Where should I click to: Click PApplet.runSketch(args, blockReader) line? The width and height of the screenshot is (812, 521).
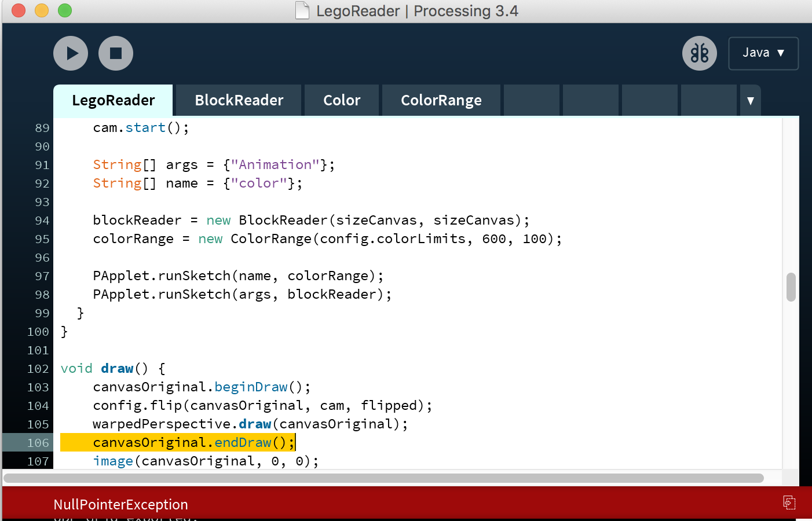click(242, 295)
